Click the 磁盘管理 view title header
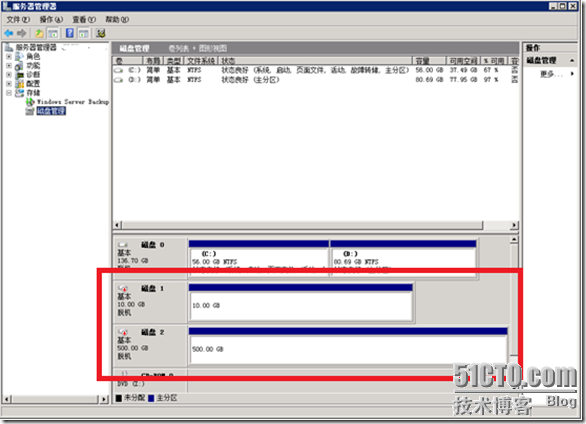Viewport: 586px width, 424px height. point(134,48)
